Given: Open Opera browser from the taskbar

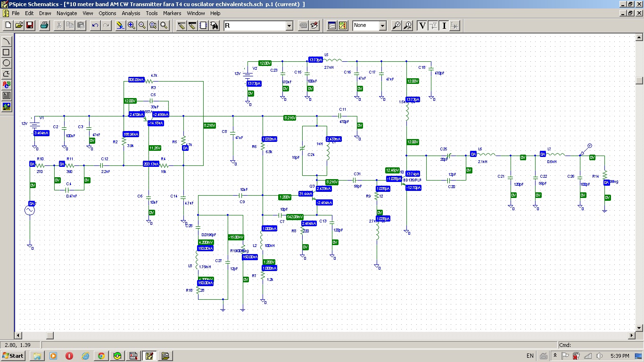Looking at the screenshot, I should pos(69,355).
